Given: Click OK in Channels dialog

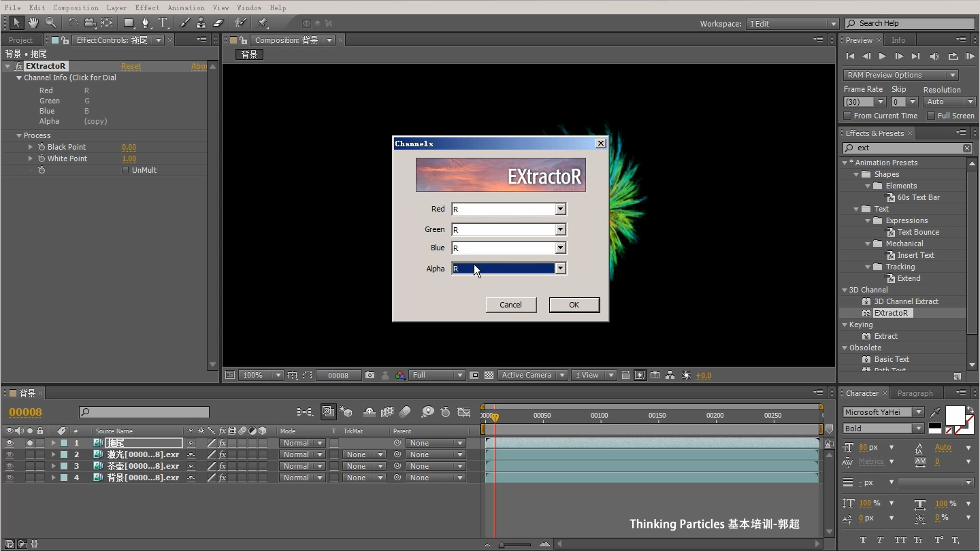Looking at the screenshot, I should point(574,305).
